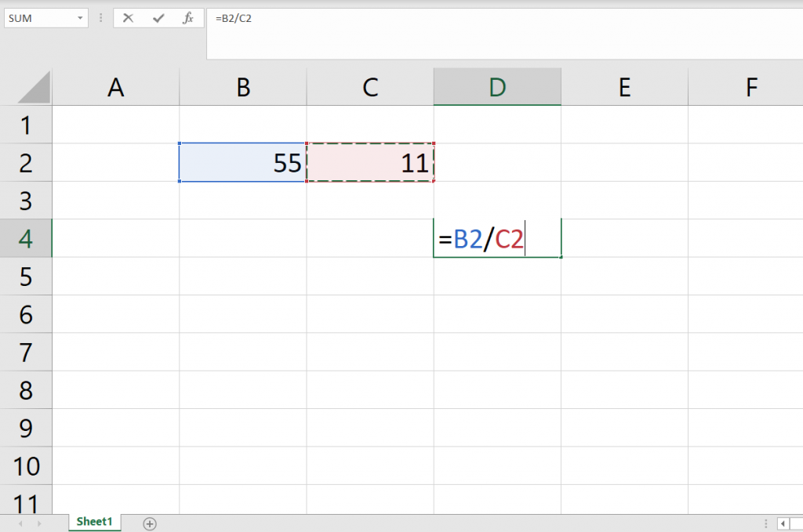Select row 3 header
Image resolution: width=803 pixels, height=532 pixels.
(x=26, y=201)
